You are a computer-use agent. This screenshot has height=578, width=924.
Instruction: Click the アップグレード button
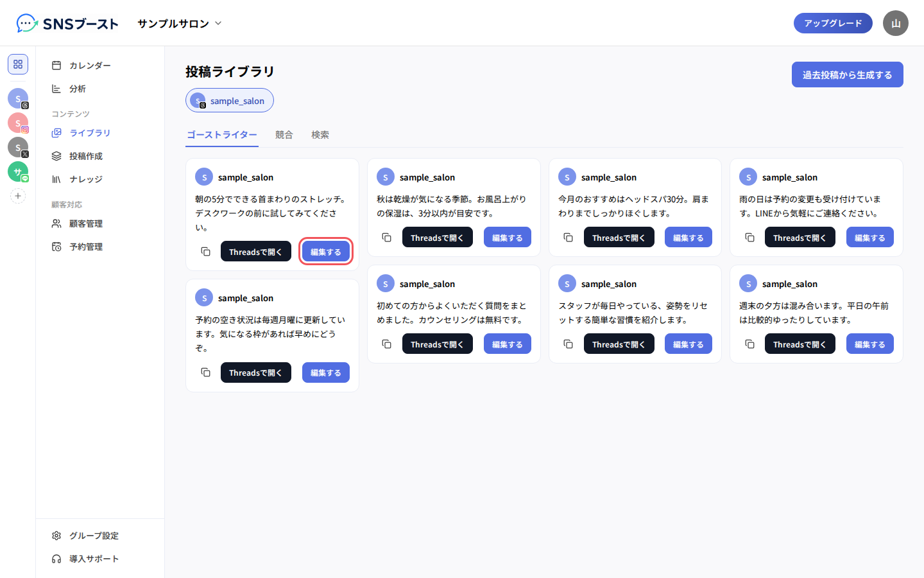(833, 23)
